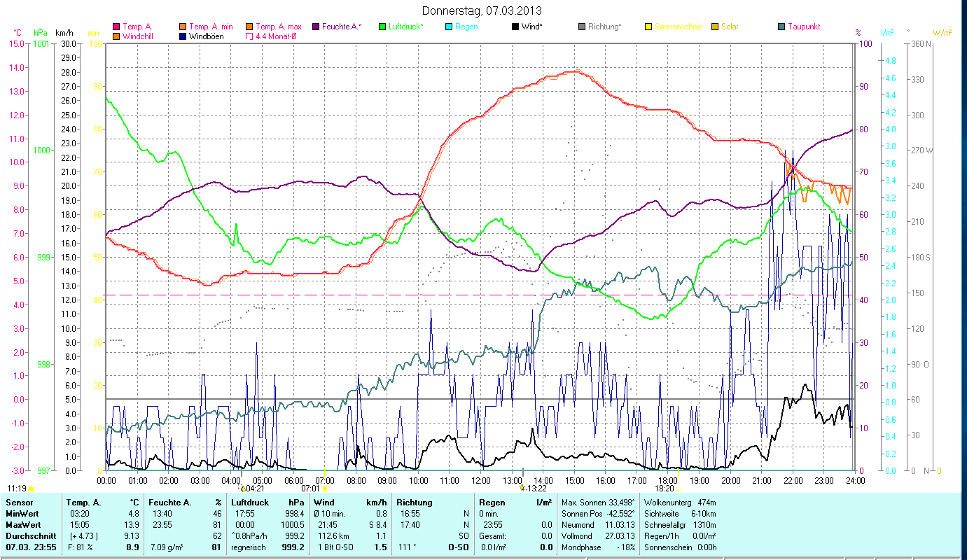Viewport: 967px width, 560px height.
Task: Click the Donnerstag, 07.03.2013 chart title
Action: click(482, 10)
